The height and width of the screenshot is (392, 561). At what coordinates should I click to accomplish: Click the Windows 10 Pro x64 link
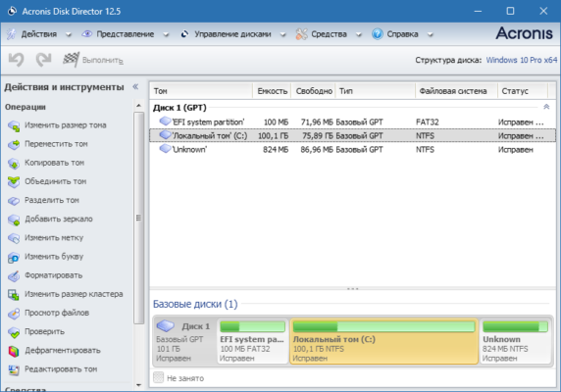522,60
